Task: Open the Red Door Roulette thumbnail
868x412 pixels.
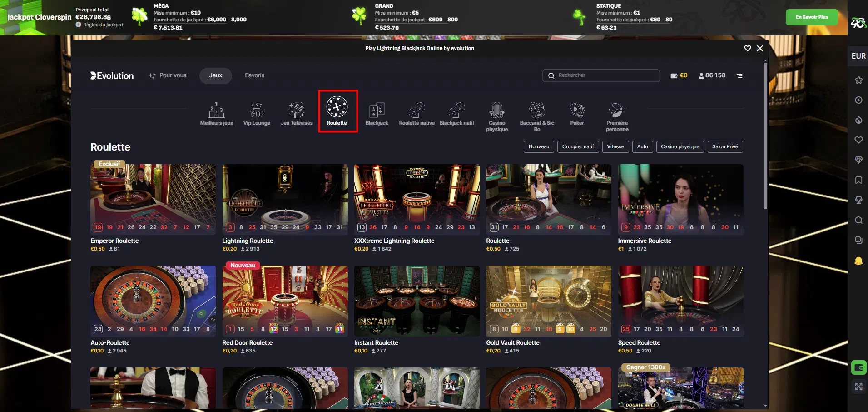Action: click(285, 301)
